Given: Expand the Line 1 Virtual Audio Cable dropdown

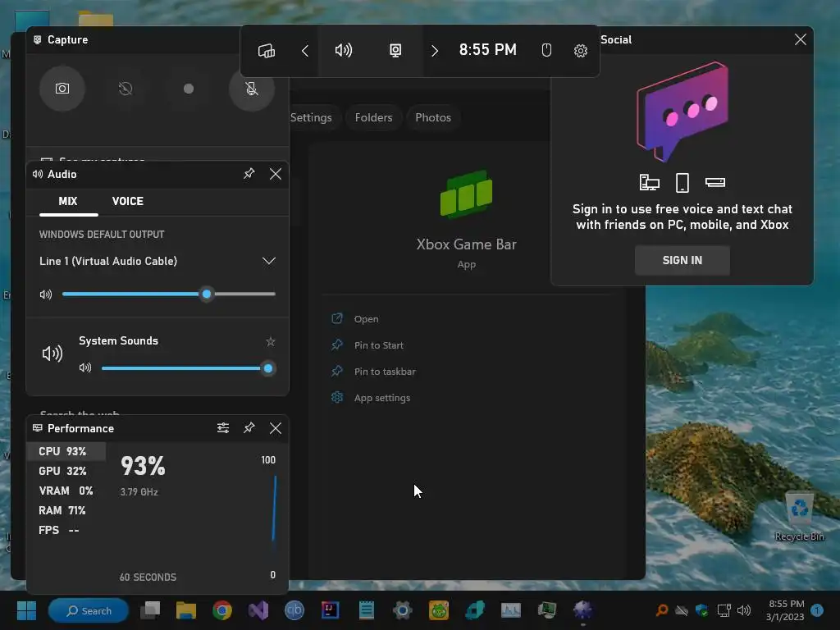Looking at the screenshot, I should click(x=157, y=262).
